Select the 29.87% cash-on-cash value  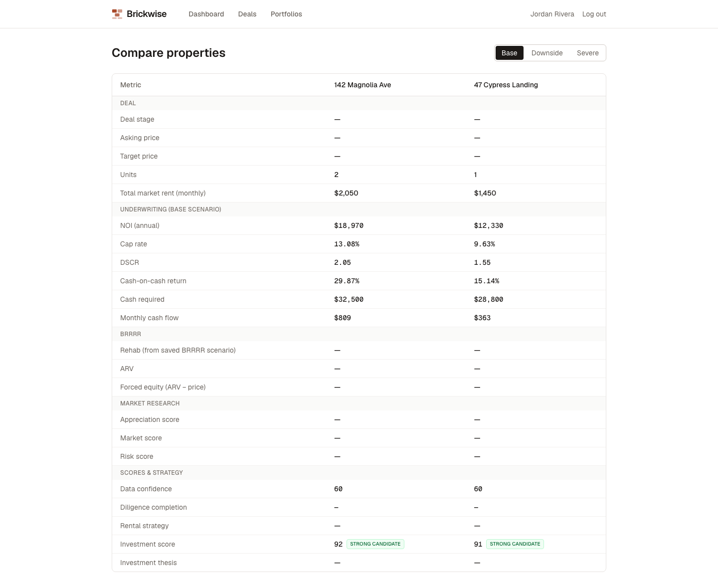347,281
